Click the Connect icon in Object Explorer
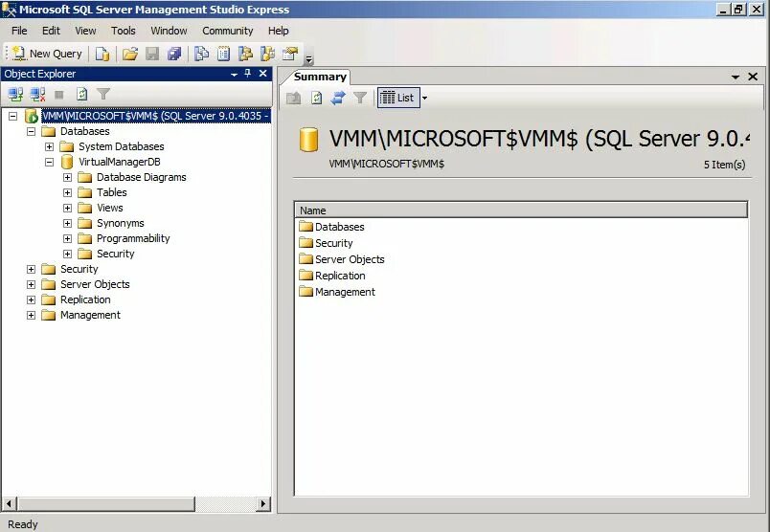Screen dimensions: 770x532 coord(15,94)
